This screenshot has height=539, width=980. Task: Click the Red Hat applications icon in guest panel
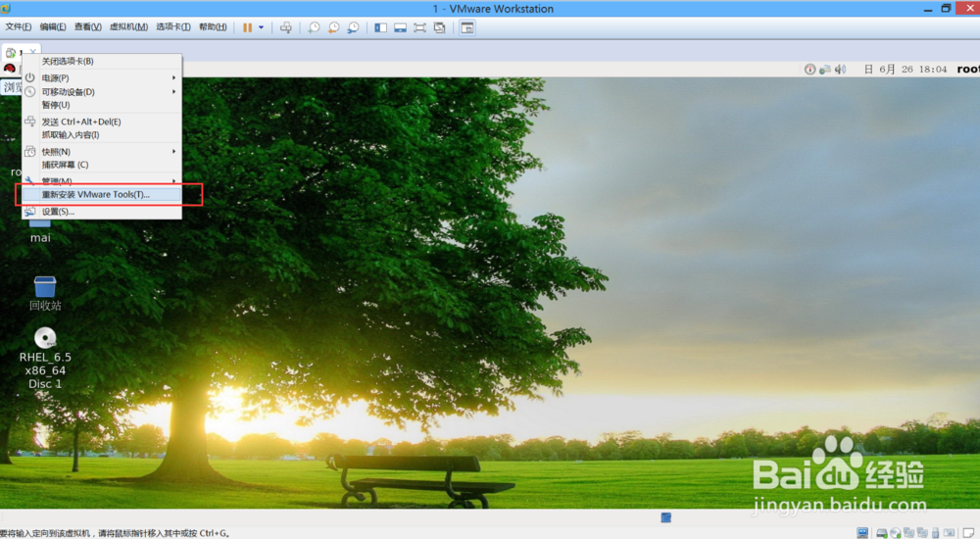(10, 69)
